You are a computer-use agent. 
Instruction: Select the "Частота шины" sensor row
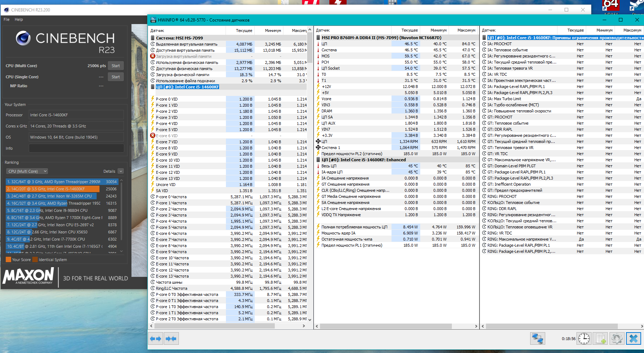click(x=228, y=282)
